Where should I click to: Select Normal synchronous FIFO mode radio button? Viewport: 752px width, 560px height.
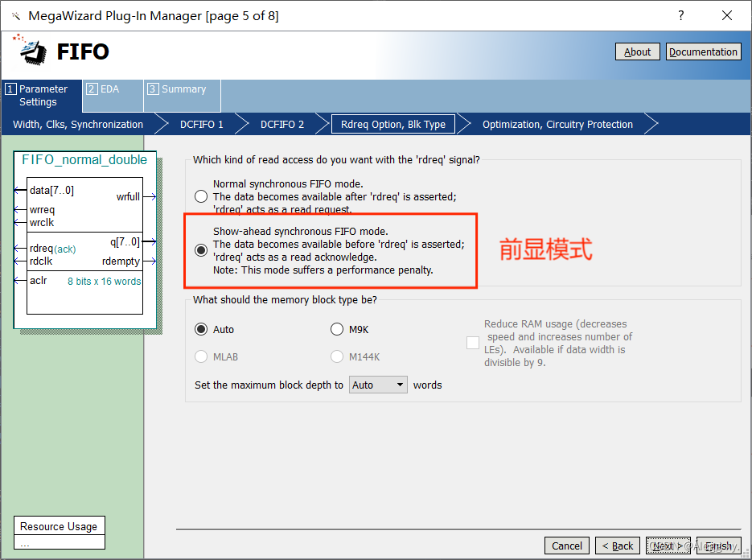(x=201, y=197)
